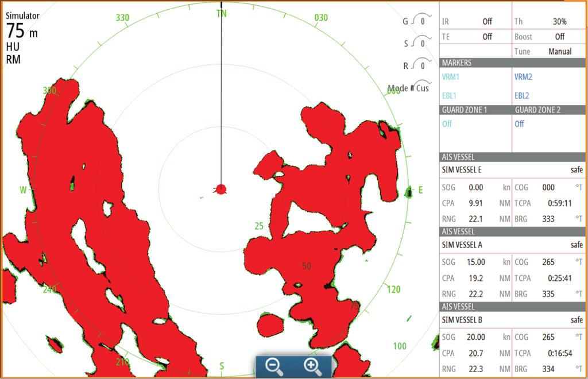Toggle Guard Zone 2 Off value
The height and width of the screenshot is (379, 588).
[519, 123]
